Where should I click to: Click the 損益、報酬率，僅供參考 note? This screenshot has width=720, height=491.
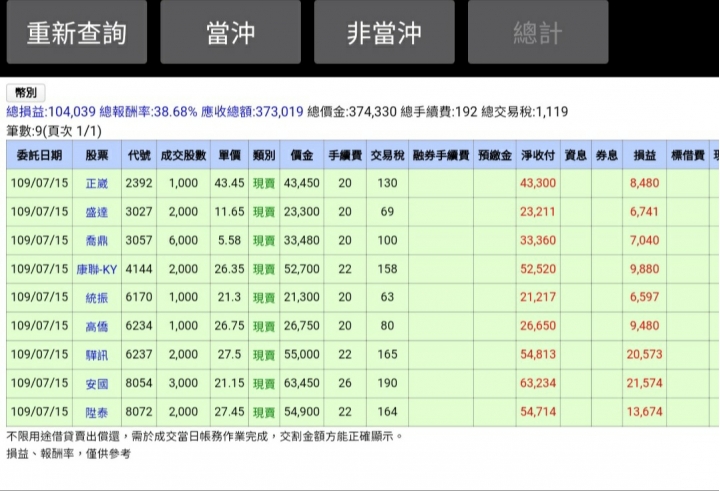tap(69, 454)
